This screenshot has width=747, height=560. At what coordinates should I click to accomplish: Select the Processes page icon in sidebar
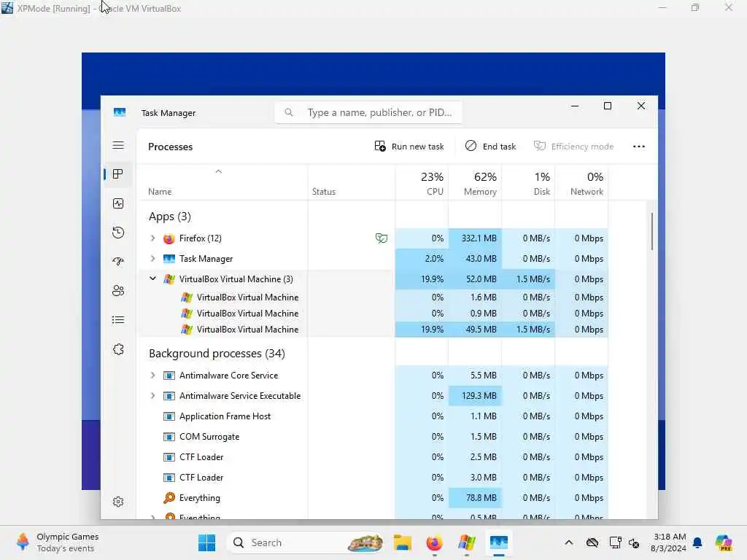point(118,174)
